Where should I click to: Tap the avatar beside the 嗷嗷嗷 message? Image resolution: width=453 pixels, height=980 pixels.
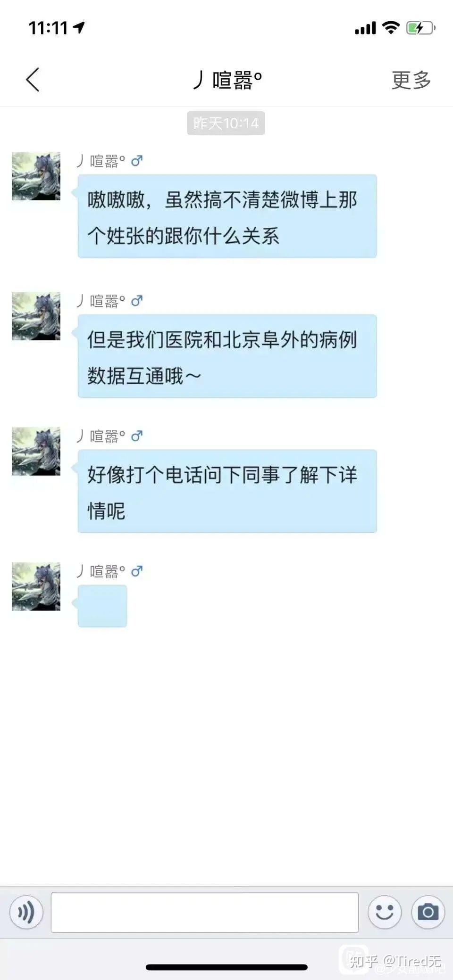tap(36, 176)
